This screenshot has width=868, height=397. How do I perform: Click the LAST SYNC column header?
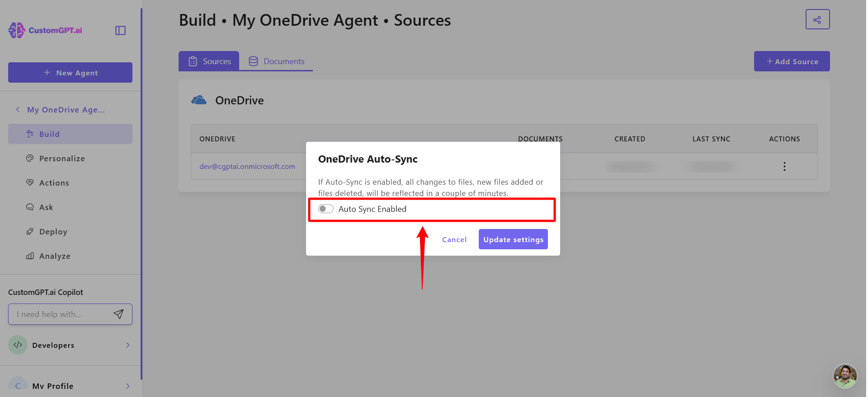click(x=711, y=139)
